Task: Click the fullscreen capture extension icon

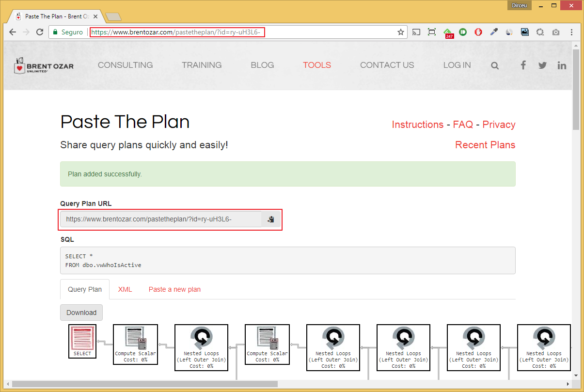Action: tap(432, 32)
